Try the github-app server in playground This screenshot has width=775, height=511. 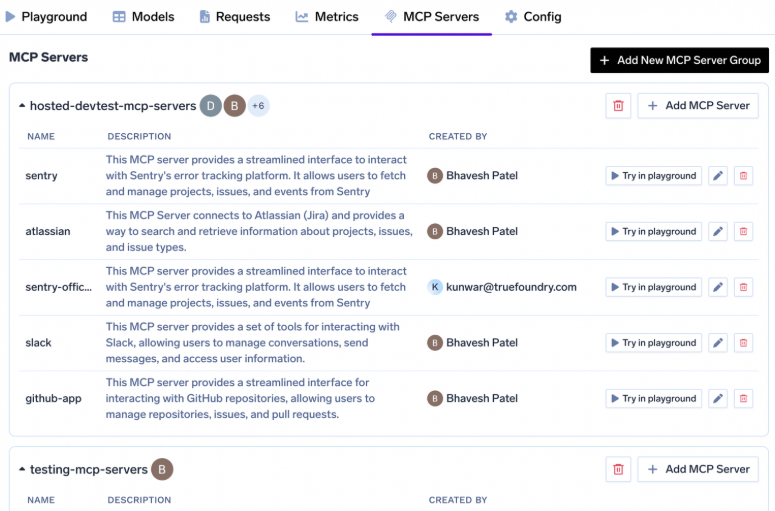[653, 399]
